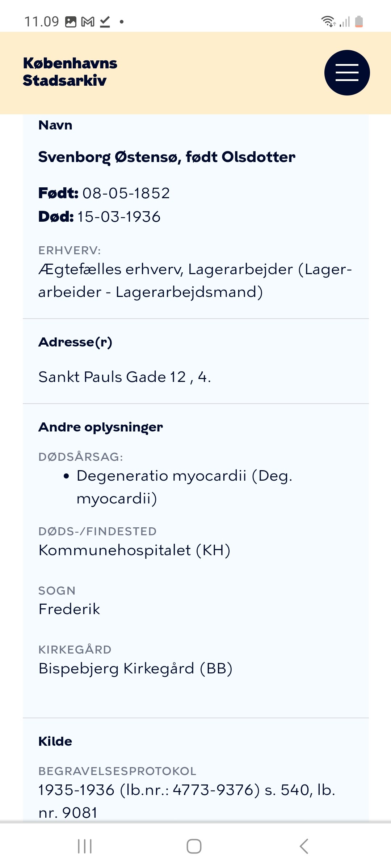Tap the Kommunehospitalet (KH) death place
Image resolution: width=391 pixels, height=868 pixels.
point(134,550)
